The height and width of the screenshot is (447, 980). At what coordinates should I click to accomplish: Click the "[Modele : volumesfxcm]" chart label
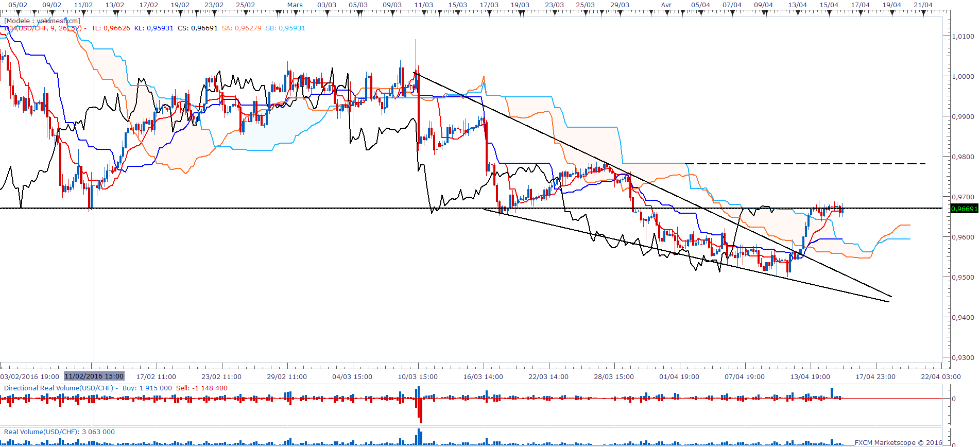(x=42, y=21)
